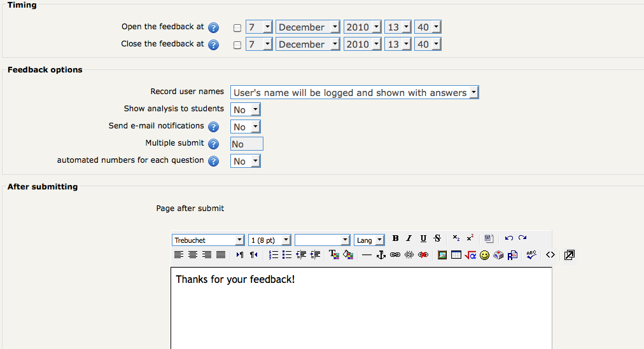Open help for 'Close the feedback at'
The width and height of the screenshot is (644, 349).
click(x=214, y=45)
